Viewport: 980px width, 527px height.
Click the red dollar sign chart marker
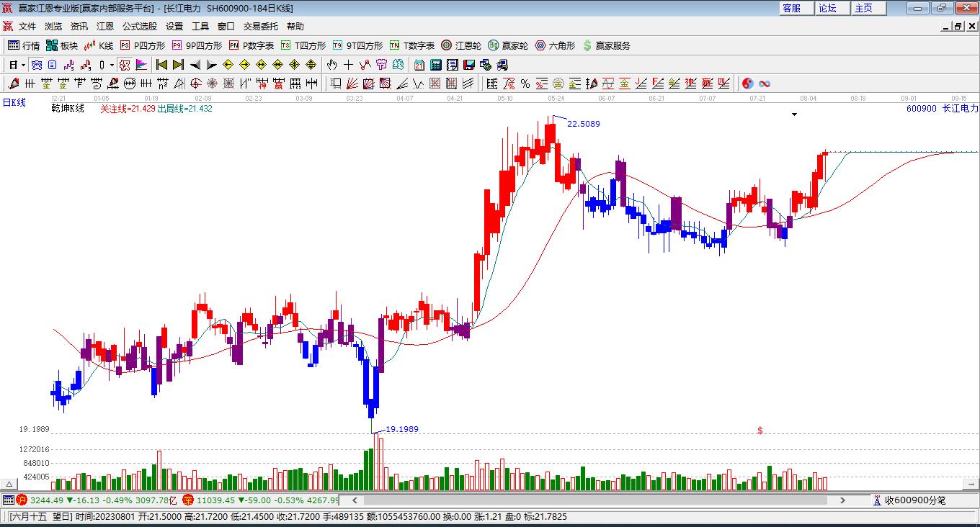pos(760,431)
